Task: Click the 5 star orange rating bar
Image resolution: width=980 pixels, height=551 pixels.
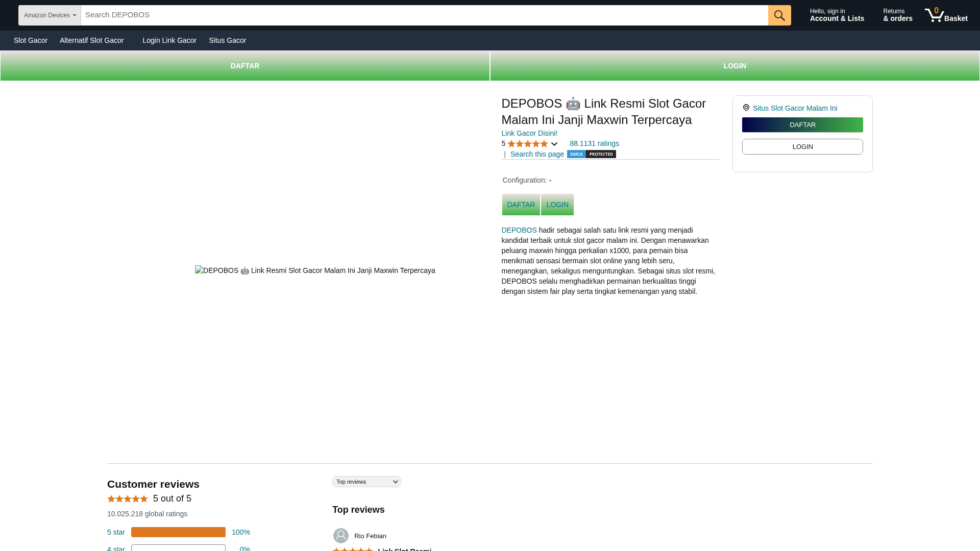Action: [178, 532]
